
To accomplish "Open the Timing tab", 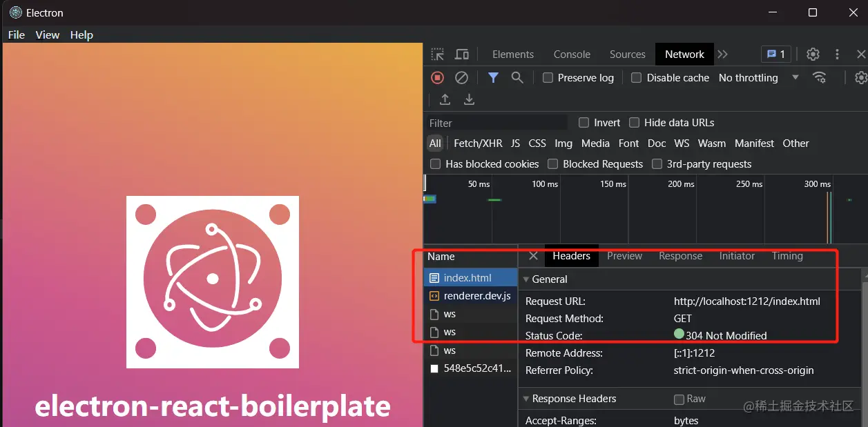I will tap(787, 256).
